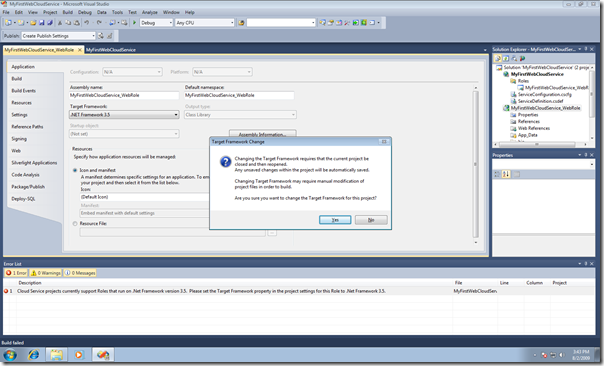Viewport: 604px width, 366px height.
Task: Click the Solution Explorer horizontal scrollbar
Action: (x=537, y=144)
